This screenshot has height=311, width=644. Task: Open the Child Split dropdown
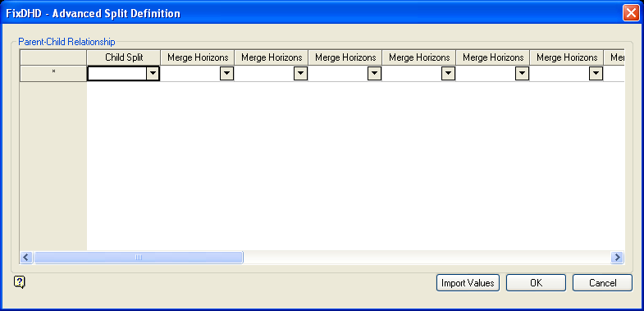tap(153, 74)
